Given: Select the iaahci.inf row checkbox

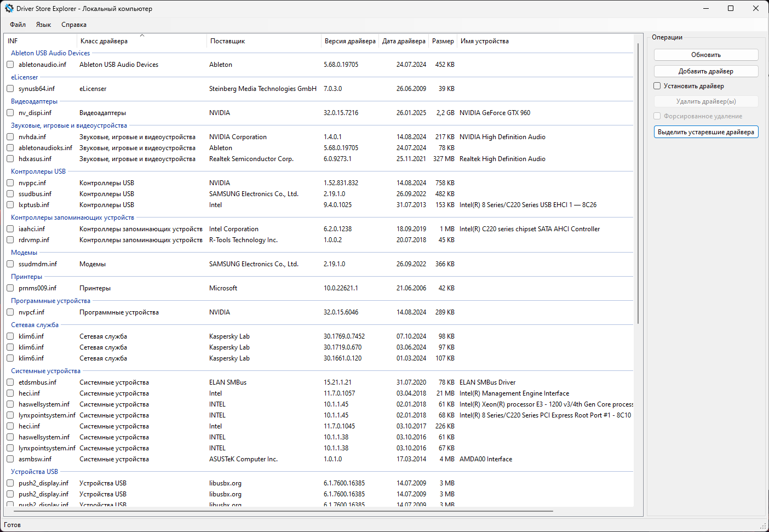Looking at the screenshot, I should click(x=10, y=229).
